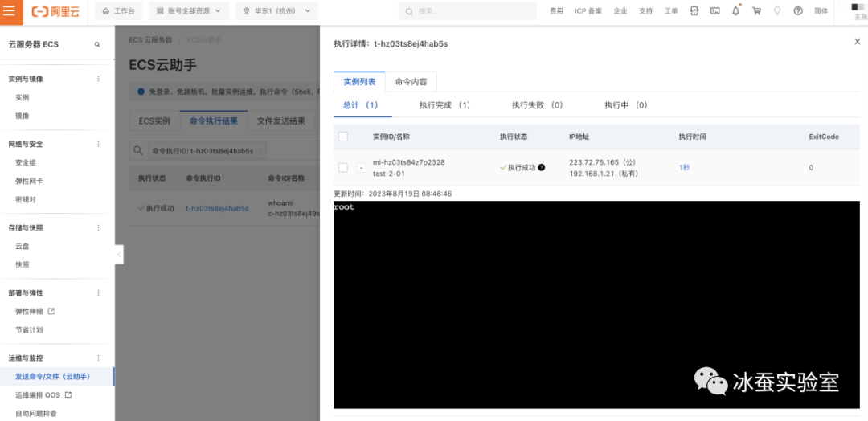Screen dimensions: 868x421
Task: Open the 实例与镜像 section options dots
Action: click(x=99, y=79)
